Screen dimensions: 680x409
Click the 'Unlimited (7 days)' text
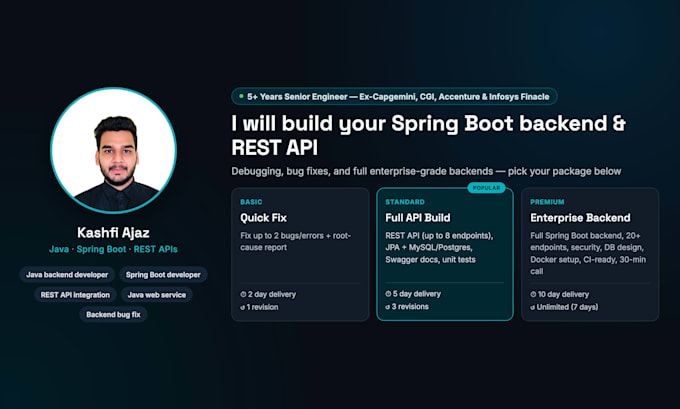(x=567, y=307)
